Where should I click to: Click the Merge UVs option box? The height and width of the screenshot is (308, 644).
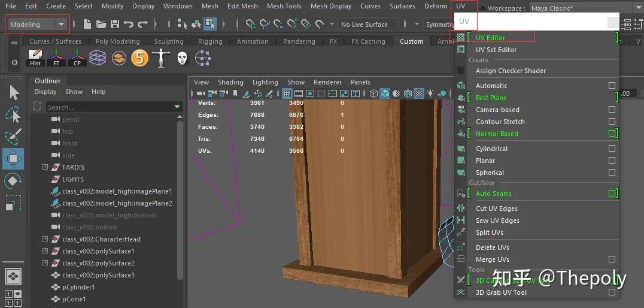(612, 259)
